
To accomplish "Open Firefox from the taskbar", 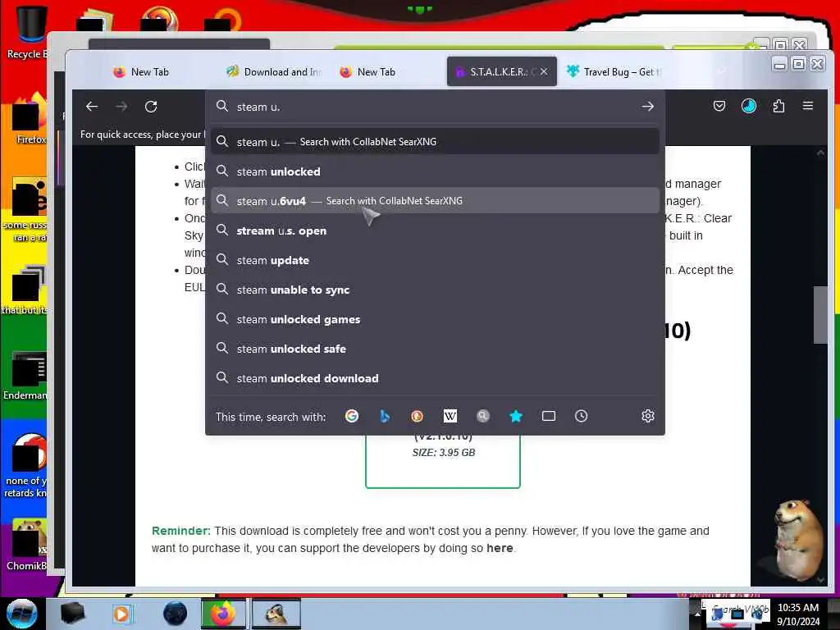I will (x=223, y=614).
